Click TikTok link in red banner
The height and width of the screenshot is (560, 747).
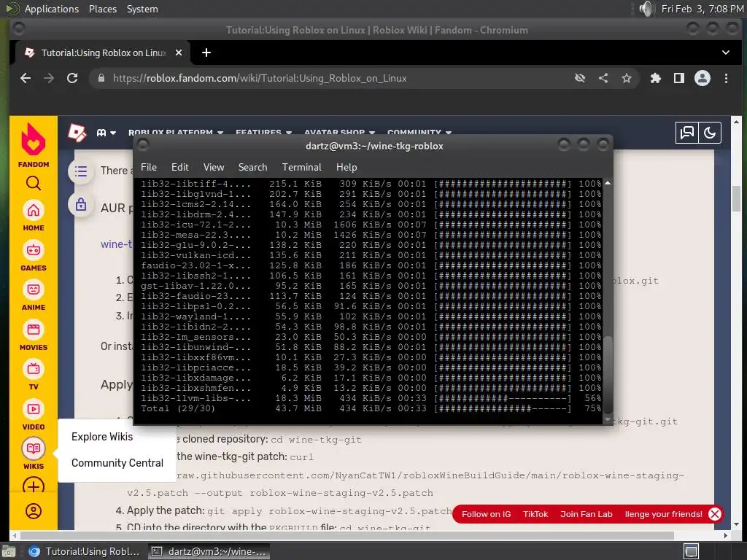tap(535, 514)
